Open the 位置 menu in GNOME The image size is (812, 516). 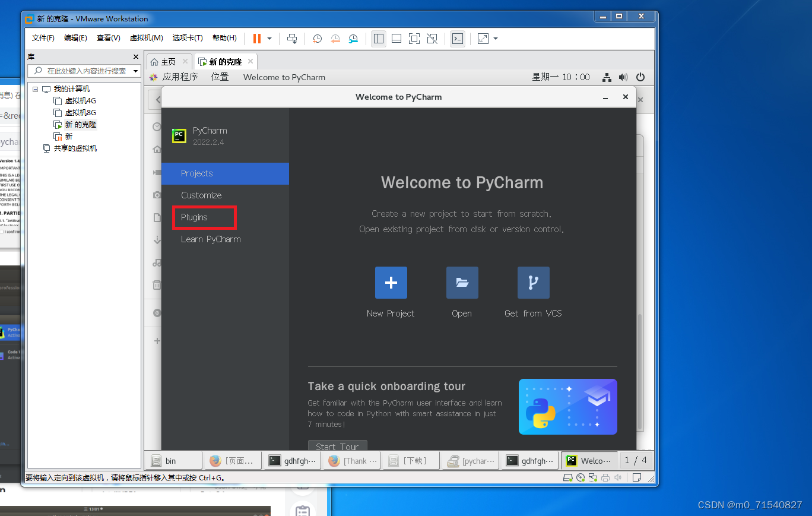[220, 77]
